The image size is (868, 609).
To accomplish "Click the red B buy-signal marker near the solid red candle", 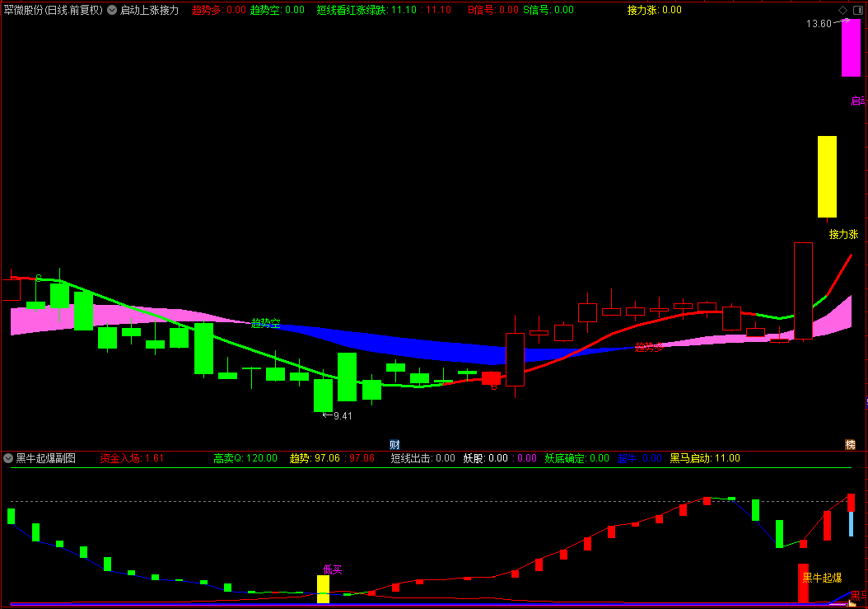I will 494,386.
